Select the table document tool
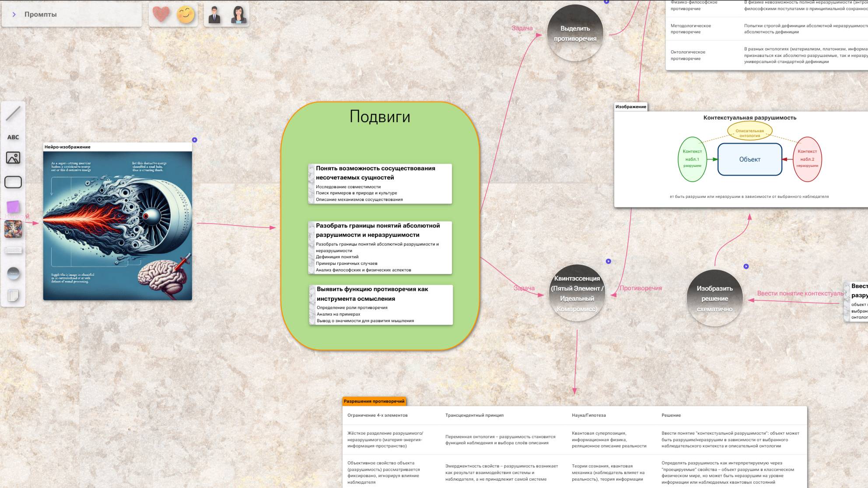Viewport: 868px width, 488px height. pos(13,295)
